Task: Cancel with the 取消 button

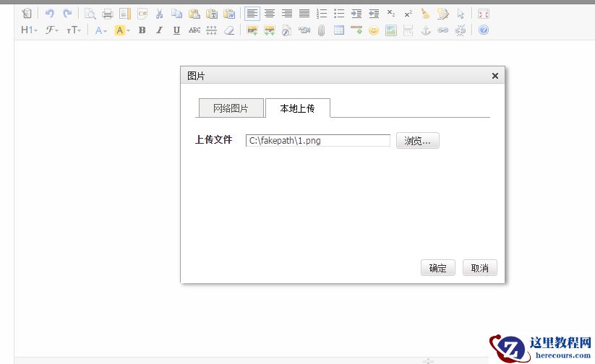Action: [479, 268]
